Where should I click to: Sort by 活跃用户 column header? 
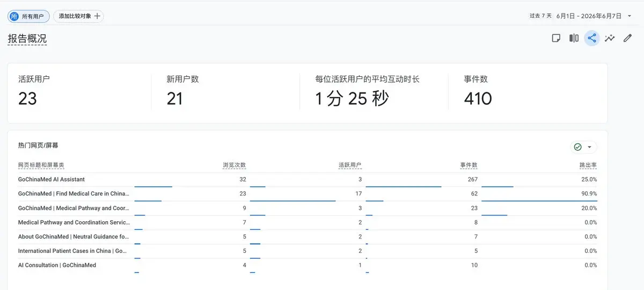coord(350,165)
